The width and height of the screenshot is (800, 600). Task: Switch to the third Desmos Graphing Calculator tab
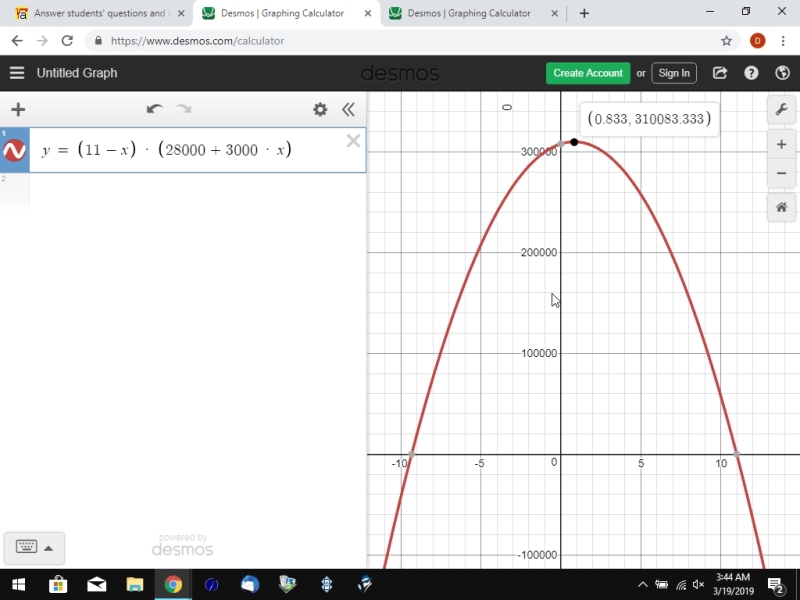469,13
